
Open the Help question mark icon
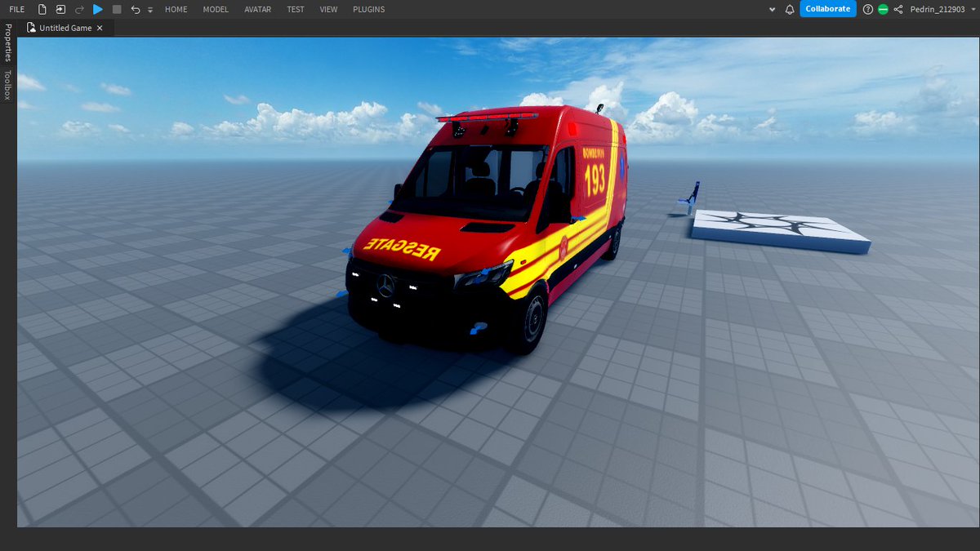pyautogui.click(x=868, y=10)
